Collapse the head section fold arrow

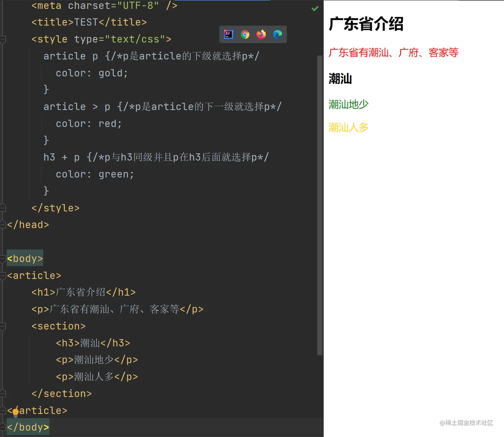[2, 224]
